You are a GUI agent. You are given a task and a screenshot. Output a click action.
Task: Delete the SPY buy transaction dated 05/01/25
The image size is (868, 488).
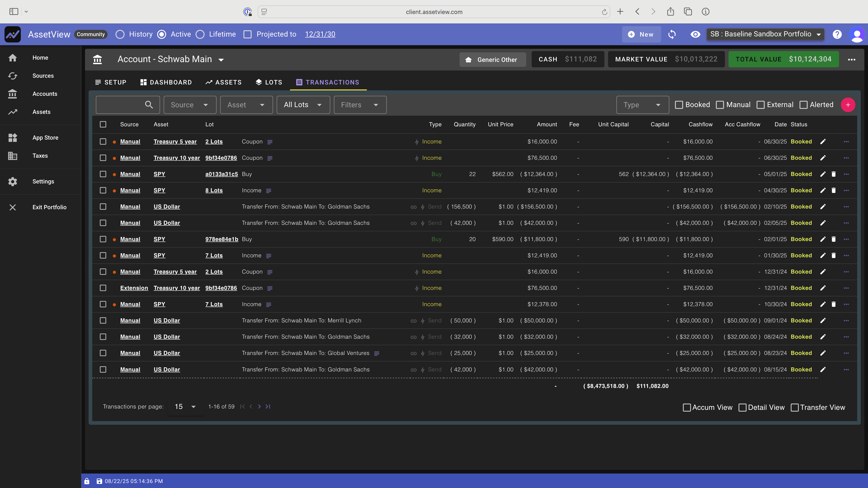click(833, 174)
